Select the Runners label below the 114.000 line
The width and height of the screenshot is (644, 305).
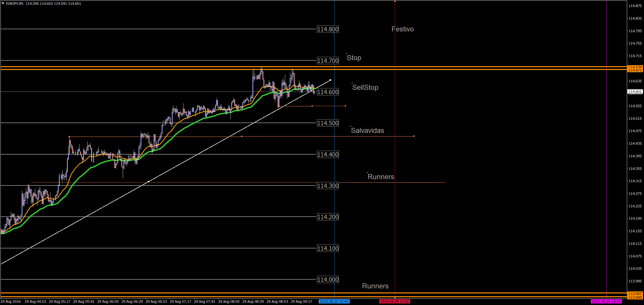pos(375,286)
